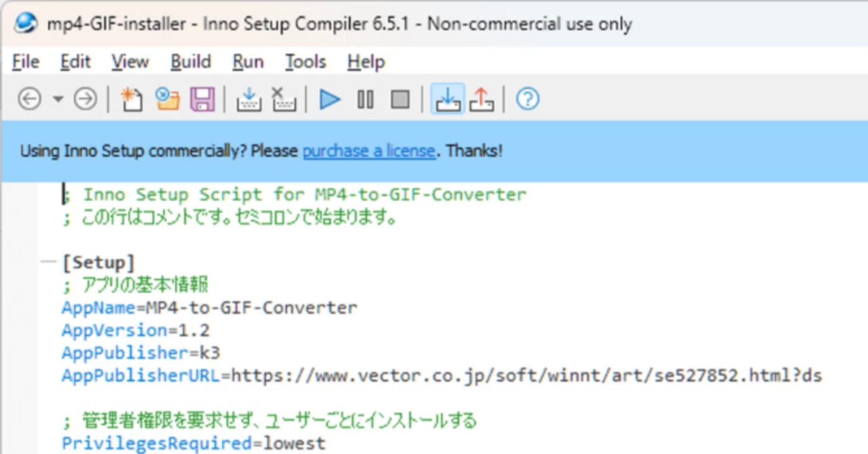Click the '管理者権限を要求せず' comment line
Screen dimensions: 868x454
[x=269, y=421]
